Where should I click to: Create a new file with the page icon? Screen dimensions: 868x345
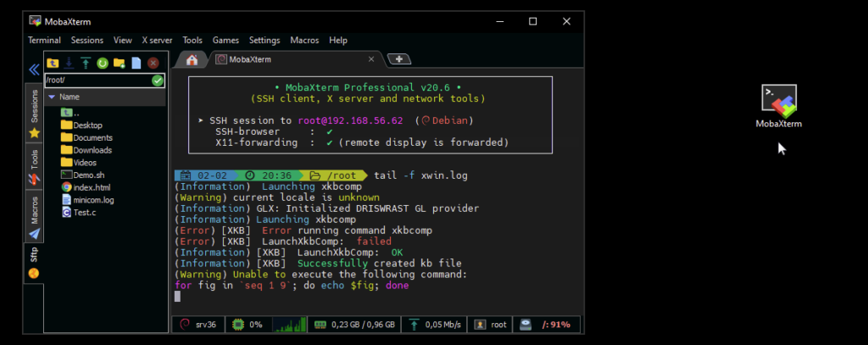click(x=136, y=63)
